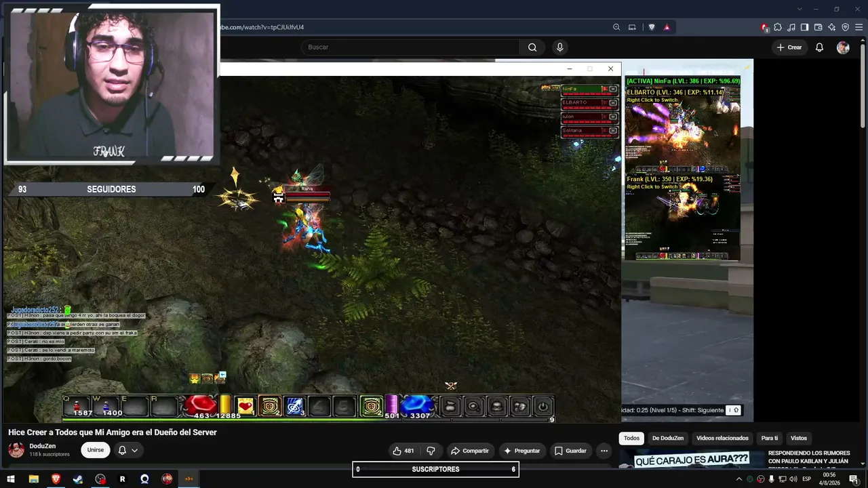Open the Windows notification center
This screenshot has width=868, height=488.
tap(854, 479)
